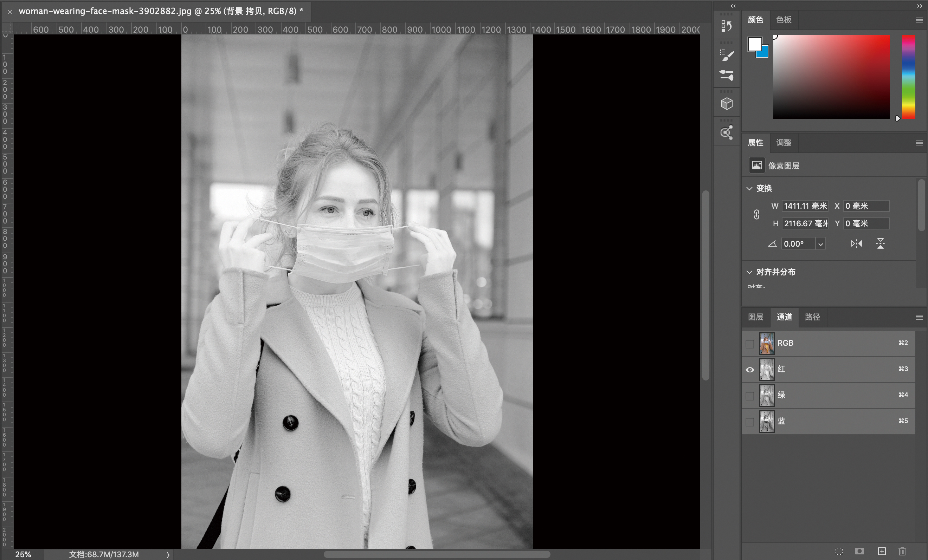
Task: Click the vertical hue spectrum slider
Action: (x=908, y=77)
